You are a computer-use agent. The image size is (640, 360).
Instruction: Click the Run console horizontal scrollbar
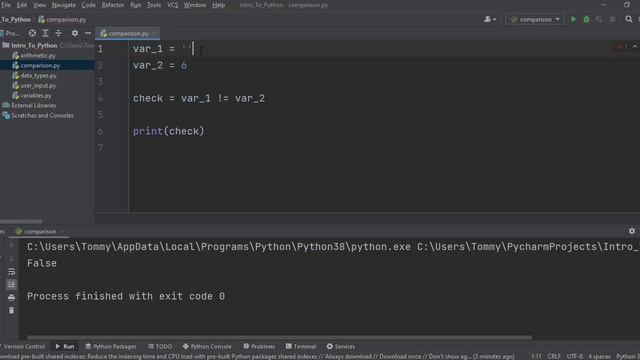pyautogui.click(x=279, y=338)
